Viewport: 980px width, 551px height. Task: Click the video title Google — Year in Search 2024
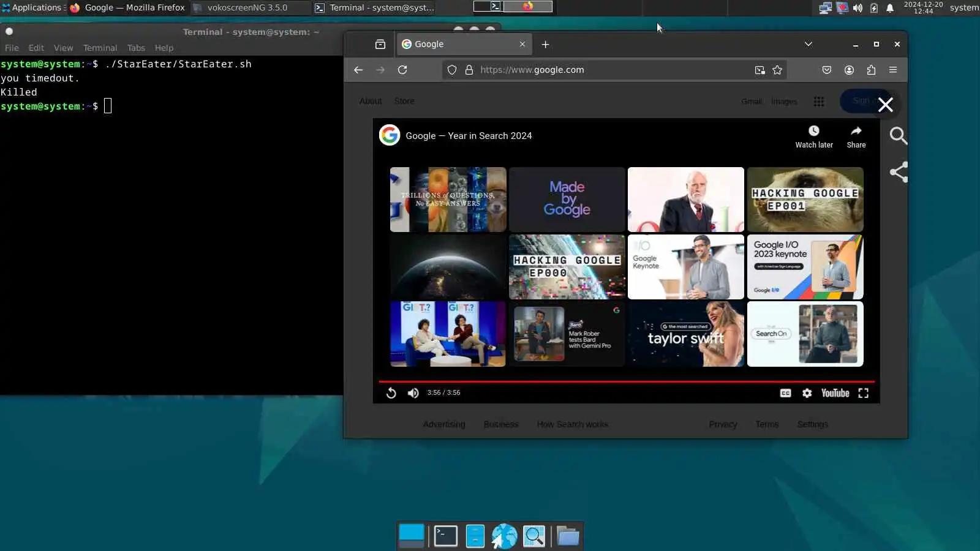click(469, 136)
